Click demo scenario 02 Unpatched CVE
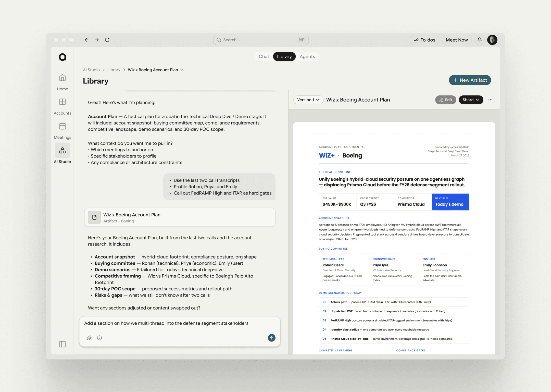The width and height of the screenshot is (551, 392). click(394, 311)
